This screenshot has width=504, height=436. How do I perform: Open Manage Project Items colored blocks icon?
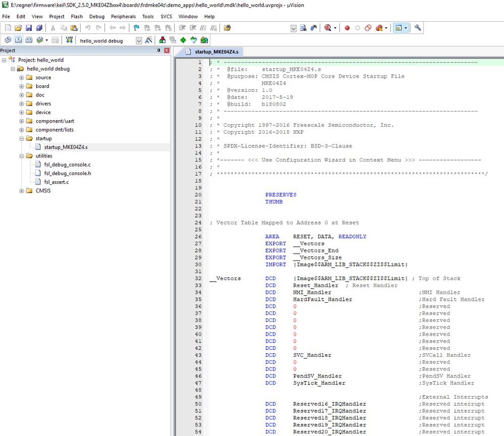click(162, 40)
